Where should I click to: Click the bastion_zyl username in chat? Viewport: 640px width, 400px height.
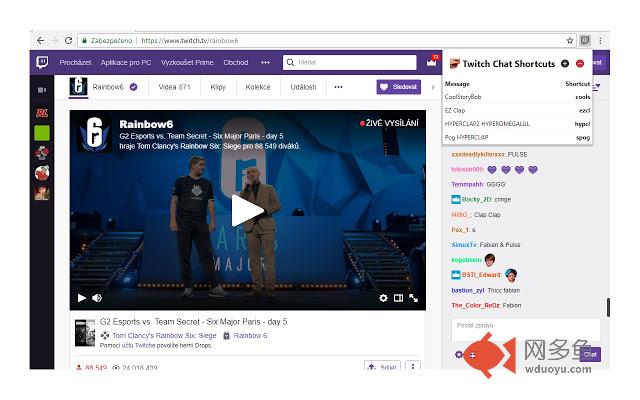(x=468, y=290)
